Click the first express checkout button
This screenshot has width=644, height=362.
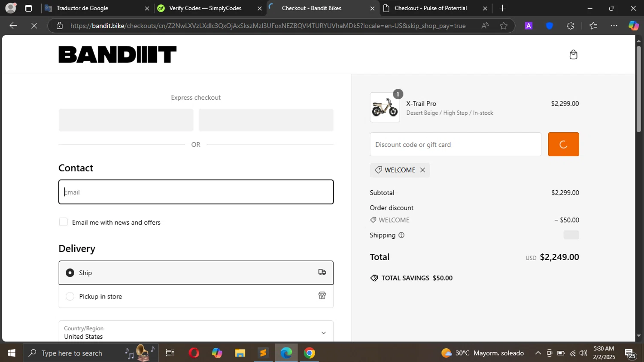126,120
